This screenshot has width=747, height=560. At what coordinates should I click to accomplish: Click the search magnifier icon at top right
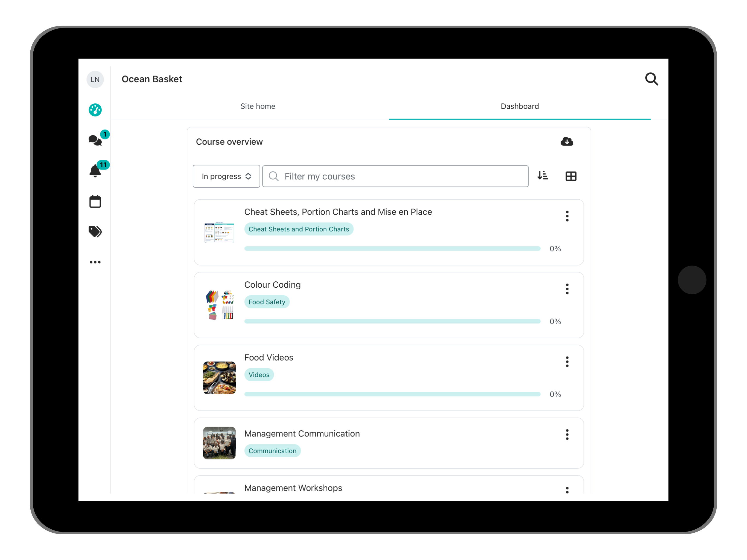[651, 79]
